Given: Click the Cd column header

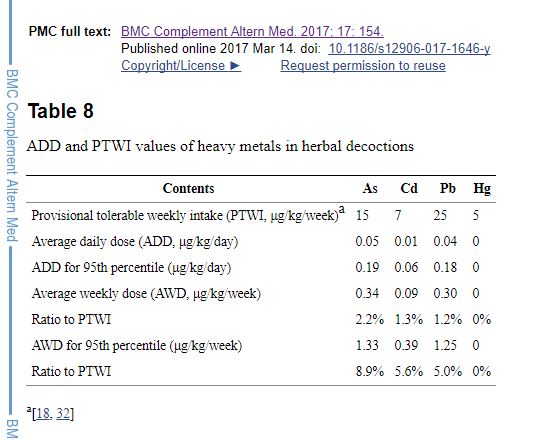Looking at the screenshot, I should 409,188.
